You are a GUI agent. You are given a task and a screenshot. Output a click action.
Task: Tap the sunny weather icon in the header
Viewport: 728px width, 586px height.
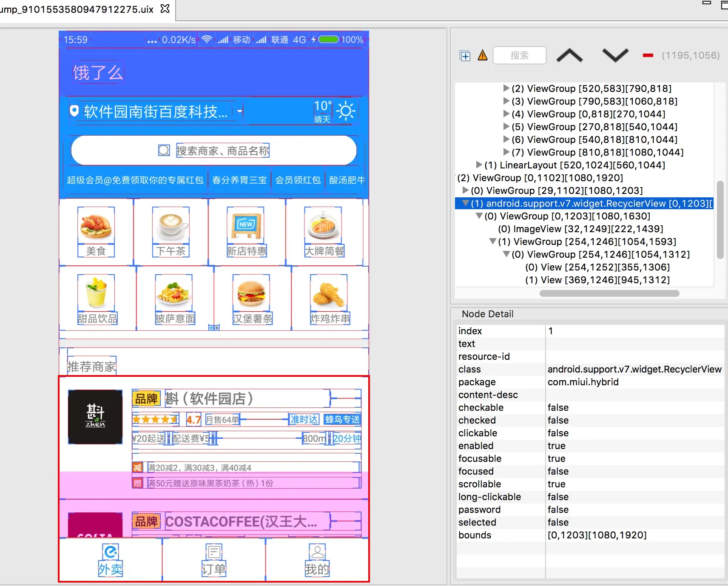click(x=346, y=111)
